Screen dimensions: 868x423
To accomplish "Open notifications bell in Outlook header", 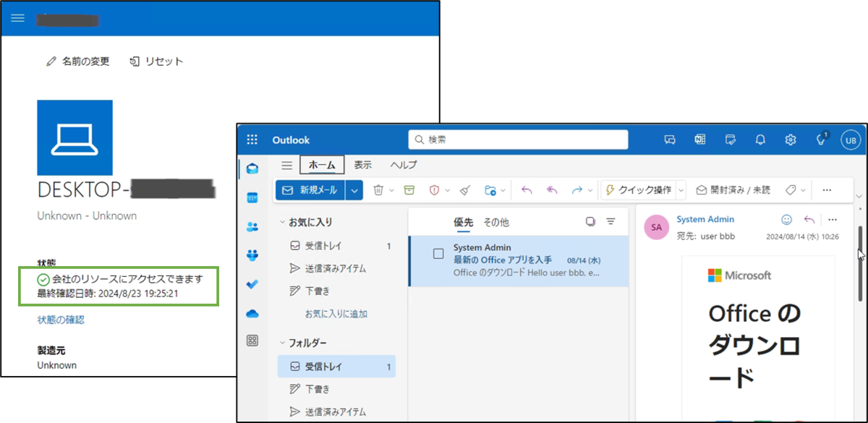I will pos(760,140).
